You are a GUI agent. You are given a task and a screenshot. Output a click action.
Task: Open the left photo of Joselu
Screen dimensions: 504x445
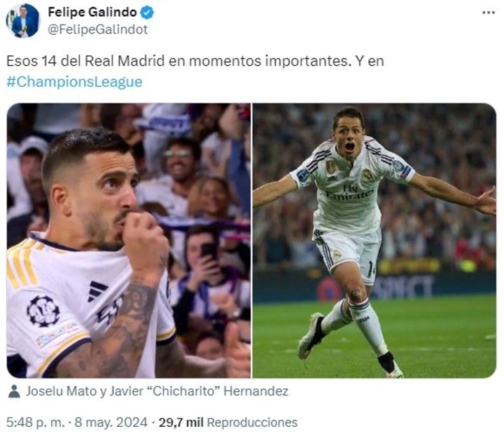click(129, 240)
